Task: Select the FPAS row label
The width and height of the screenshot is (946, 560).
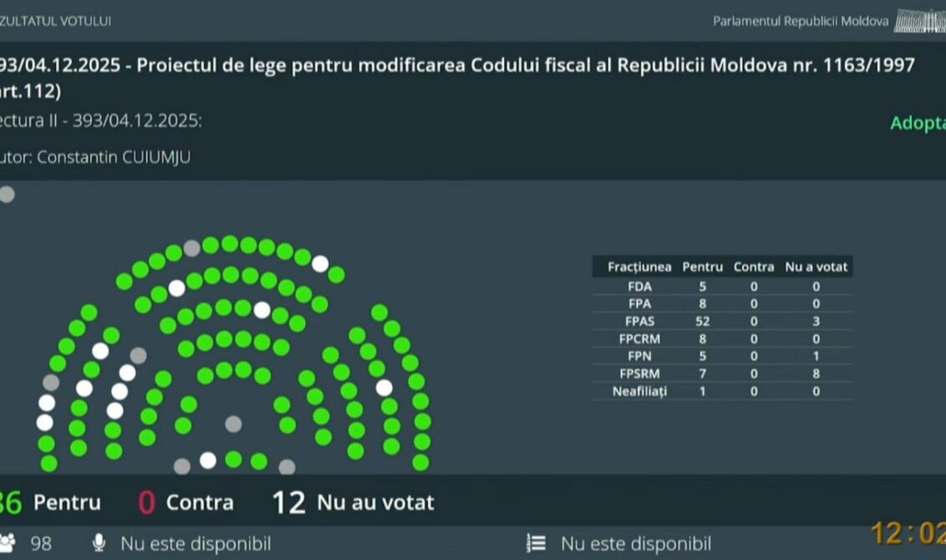Action: coord(639,321)
